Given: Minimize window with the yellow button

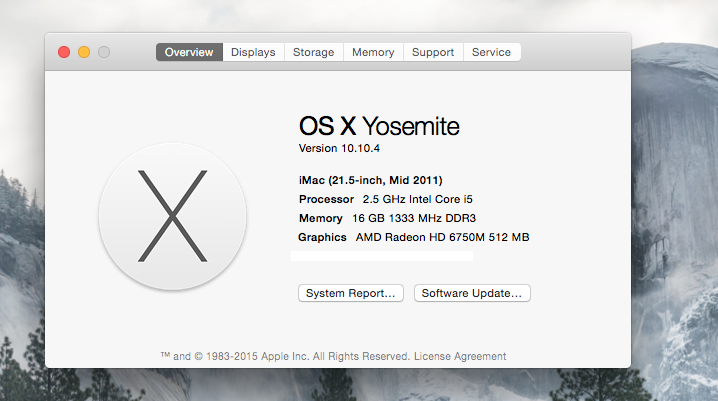Looking at the screenshot, I should [x=84, y=52].
